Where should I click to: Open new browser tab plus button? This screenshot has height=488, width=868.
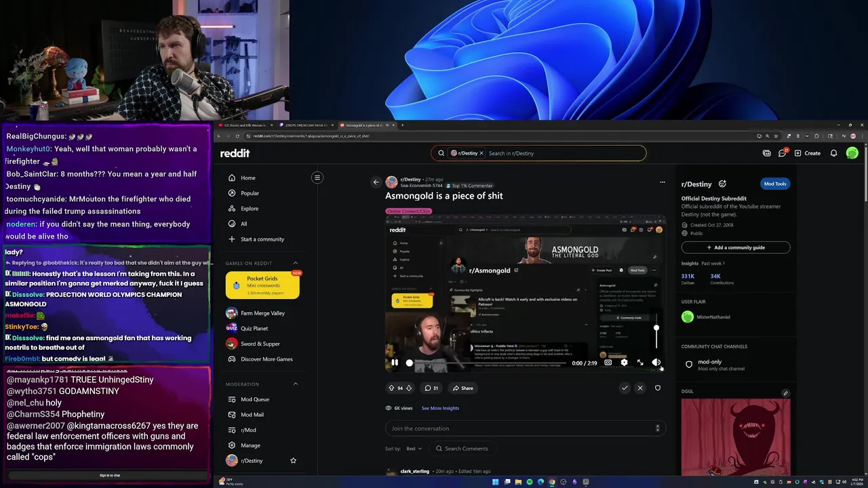coord(402,125)
